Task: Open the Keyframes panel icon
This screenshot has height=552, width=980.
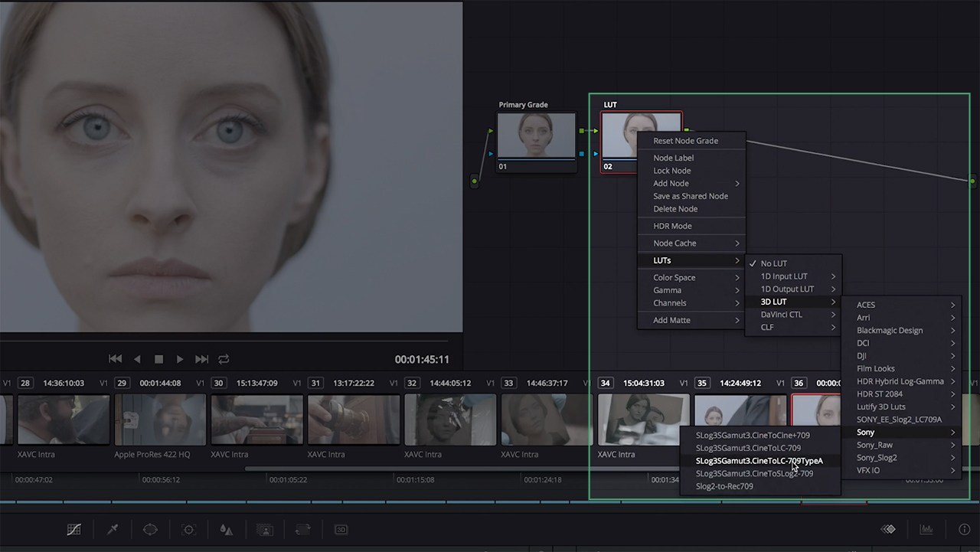Action: (x=888, y=529)
